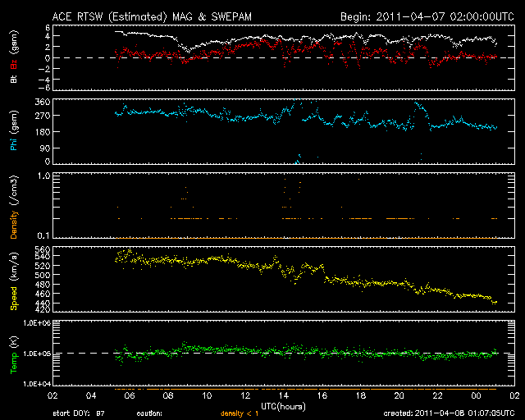This screenshot has width=525, height=420.
Task: Click the 'ACE RTSW (Estimated) MAG & SWEPAM' title
Action: (x=152, y=16)
